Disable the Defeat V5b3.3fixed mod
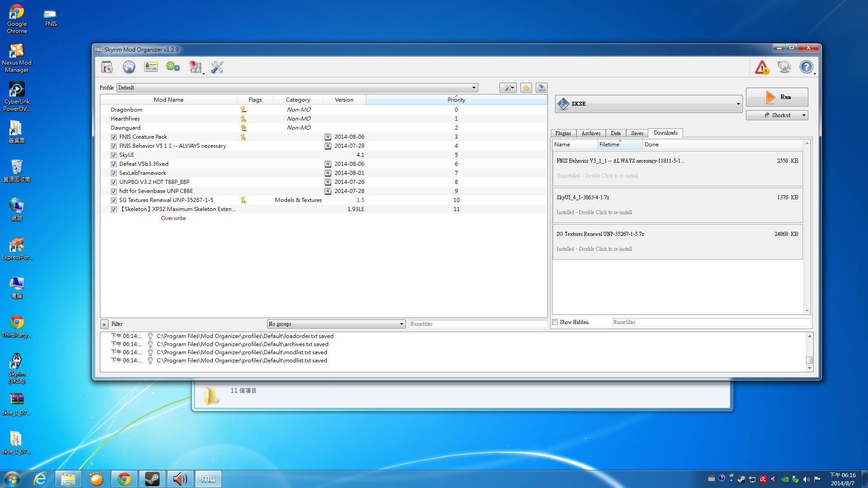Viewport: 868px width, 488px height. tap(114, 164)
